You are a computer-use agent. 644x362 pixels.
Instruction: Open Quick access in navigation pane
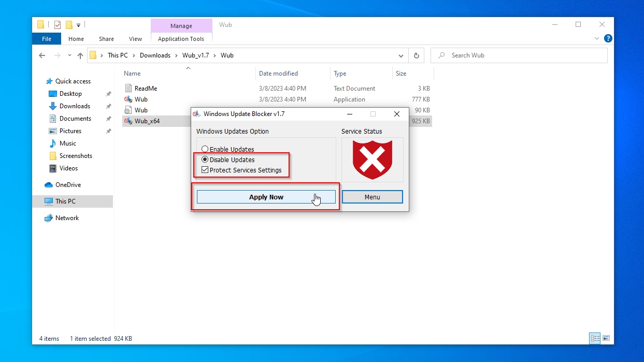(73, 81)
